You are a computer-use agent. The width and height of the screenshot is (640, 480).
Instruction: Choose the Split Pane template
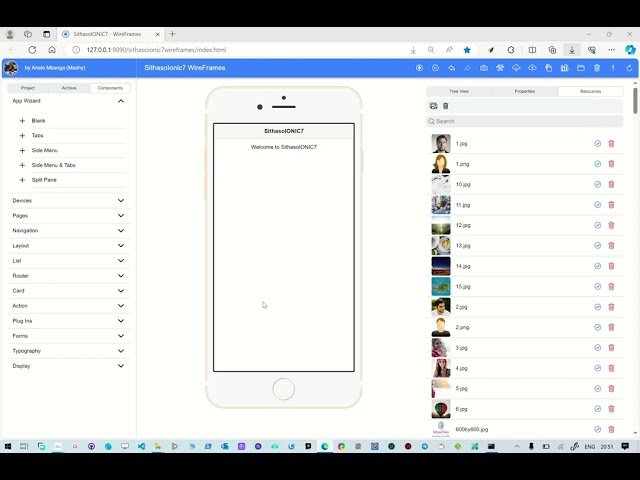44,180
